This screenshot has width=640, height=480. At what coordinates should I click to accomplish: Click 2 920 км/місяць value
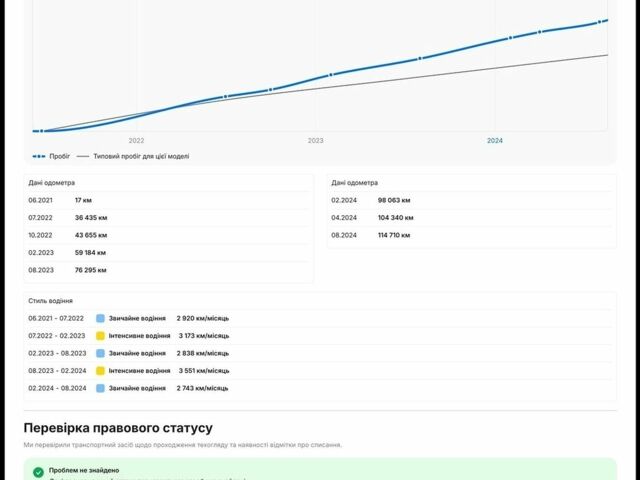tap(203, 318)
